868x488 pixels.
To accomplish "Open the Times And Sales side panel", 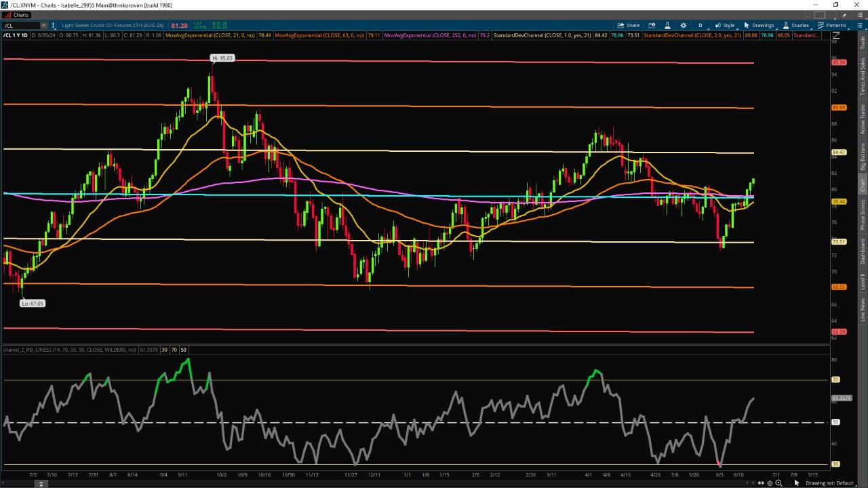I will (x=863, y=75).
